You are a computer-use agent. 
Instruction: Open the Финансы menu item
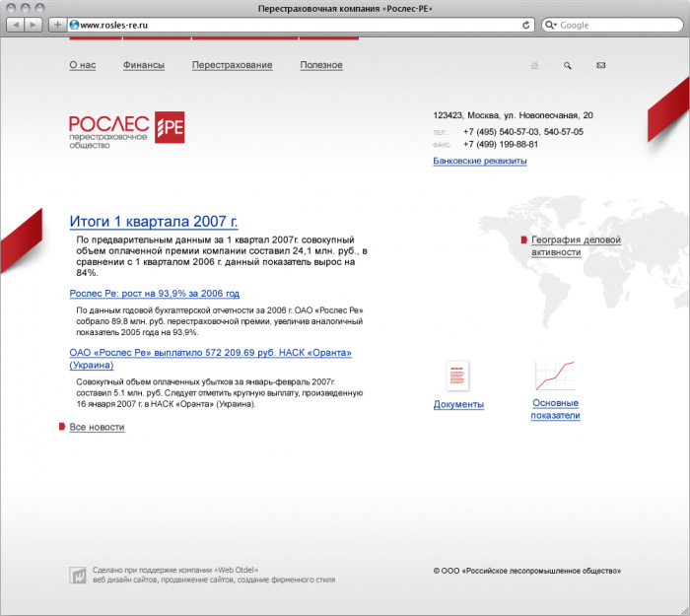tap(144, 65)
